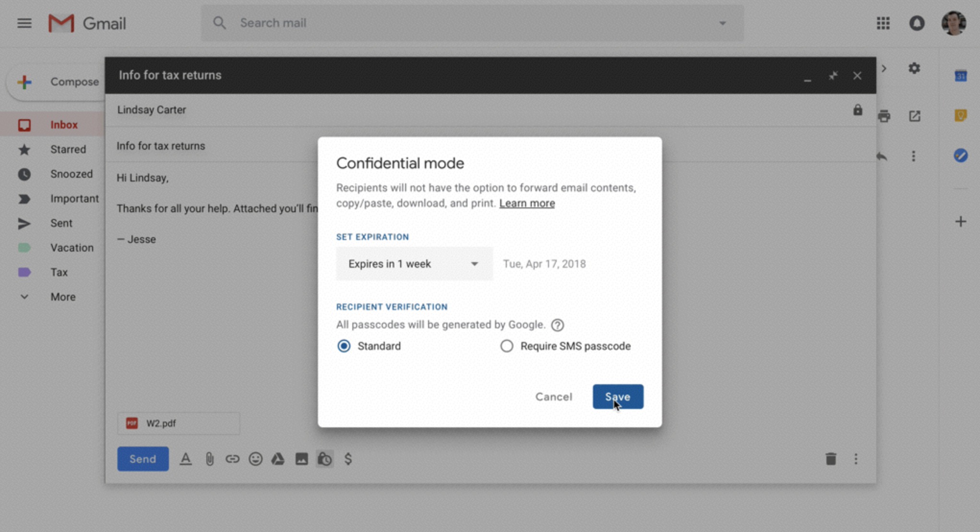The height and width of the screenshot is (532, 980).
Task: Click the confidential mode lock-clock icon
Action: point(325,459)
